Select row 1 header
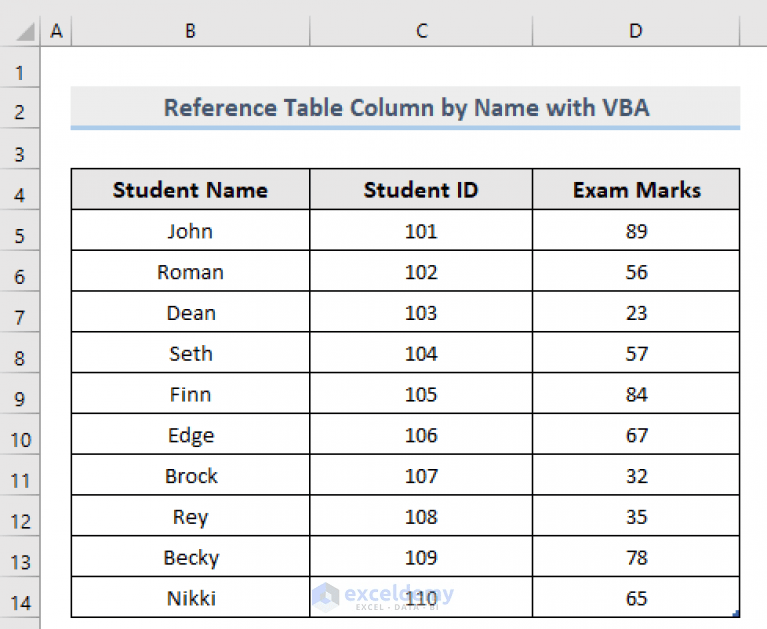 [20, 67]
